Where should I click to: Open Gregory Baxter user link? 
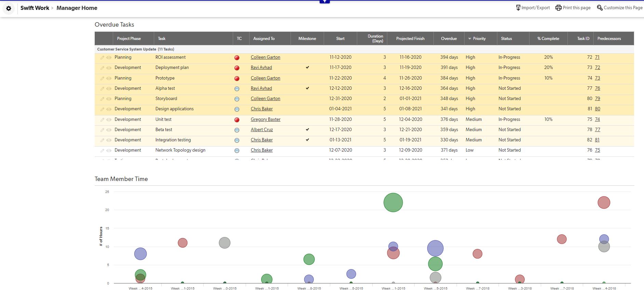click(266, 120)
